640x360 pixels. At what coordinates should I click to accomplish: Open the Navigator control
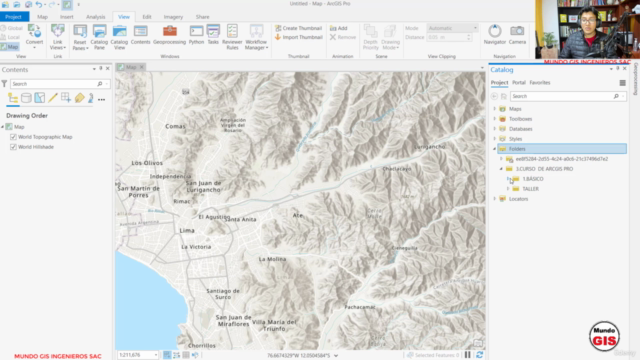point(495,35)
